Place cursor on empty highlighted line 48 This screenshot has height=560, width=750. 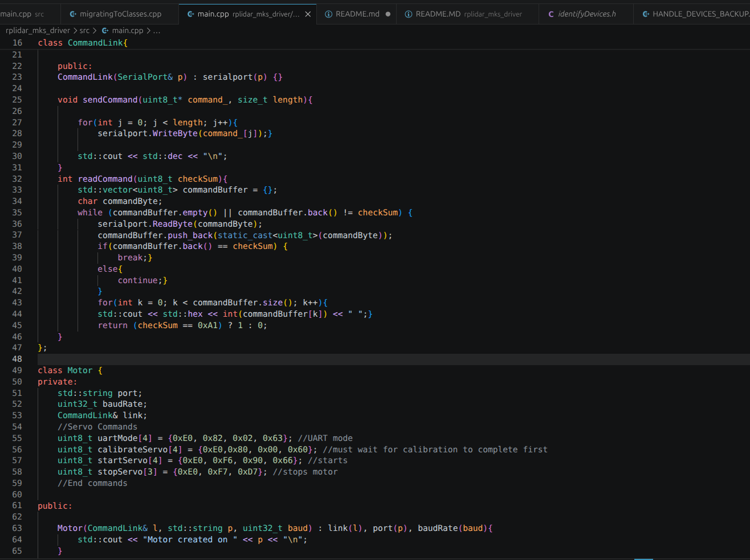393,359
